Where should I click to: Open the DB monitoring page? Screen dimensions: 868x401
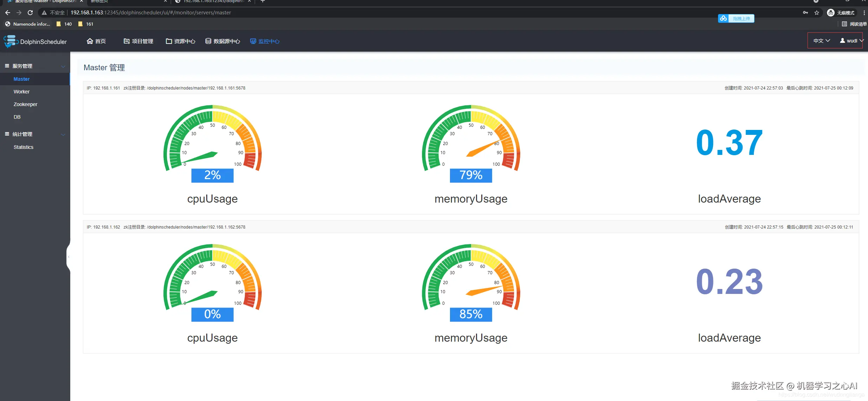[17, 117]
